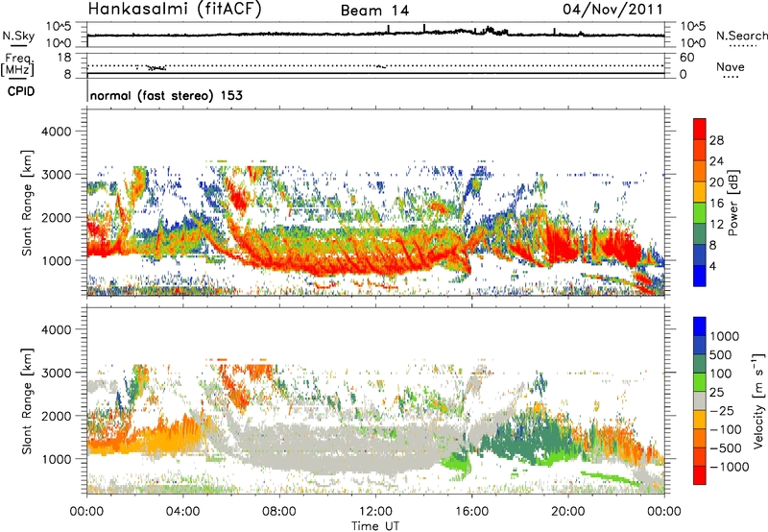Click the dark blue top segment of Velocity colorbar

click(x=700, y=326)
